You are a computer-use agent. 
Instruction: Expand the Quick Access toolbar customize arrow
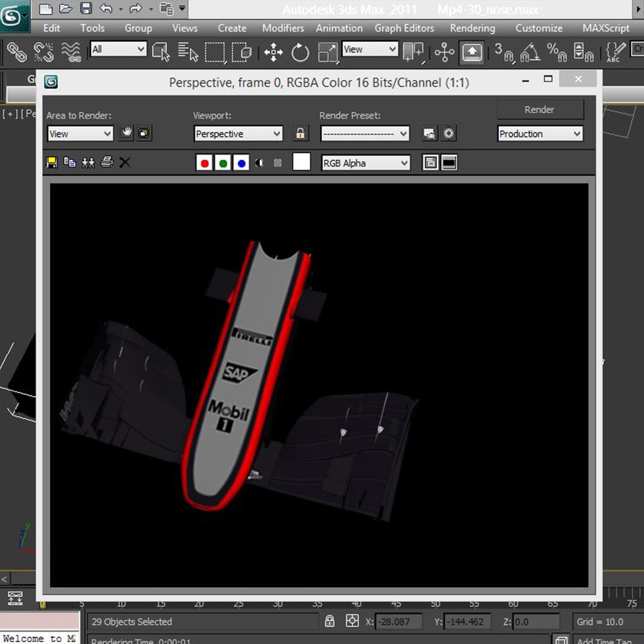pyautogui.click(x=182, y=8)
